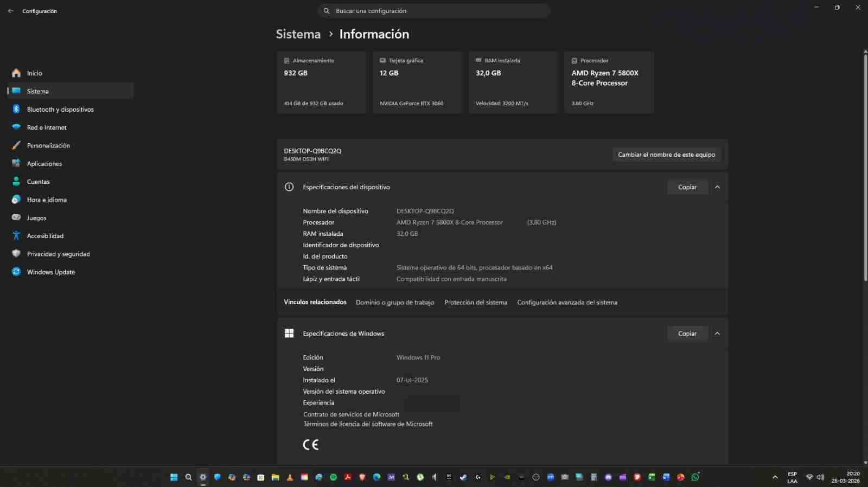Open Steam from the taskbar
Viewport: 868px width, 487px height.
click(x=463, y=477)
